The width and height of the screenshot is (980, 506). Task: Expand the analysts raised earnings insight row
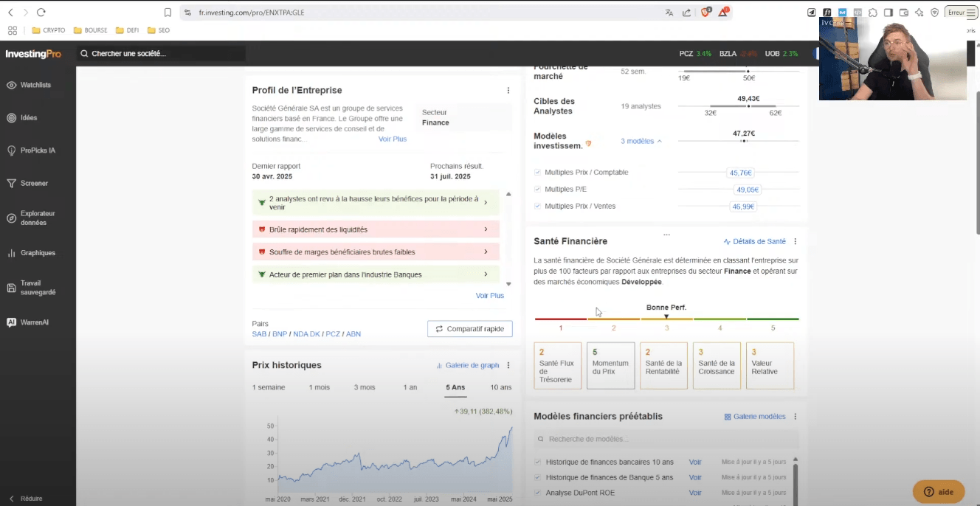(x=376, y=203)
